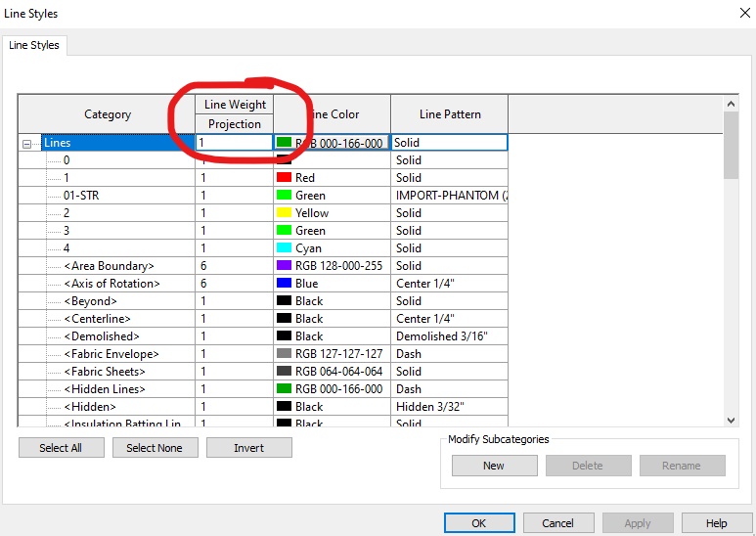Select <Fabric Envelope> line style

[x=111, y=354]
